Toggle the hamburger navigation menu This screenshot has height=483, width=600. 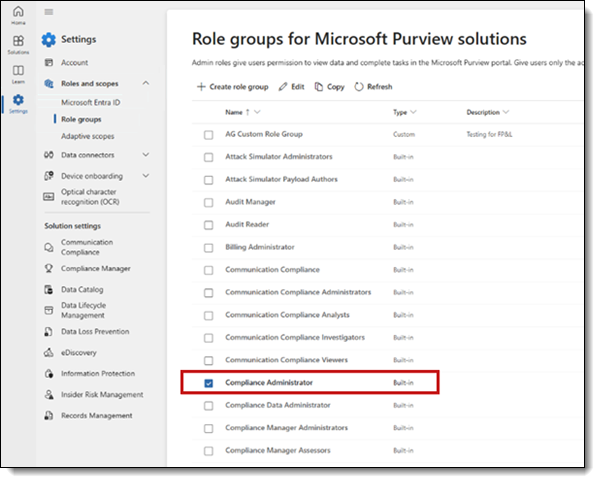(x=49, y=12)
